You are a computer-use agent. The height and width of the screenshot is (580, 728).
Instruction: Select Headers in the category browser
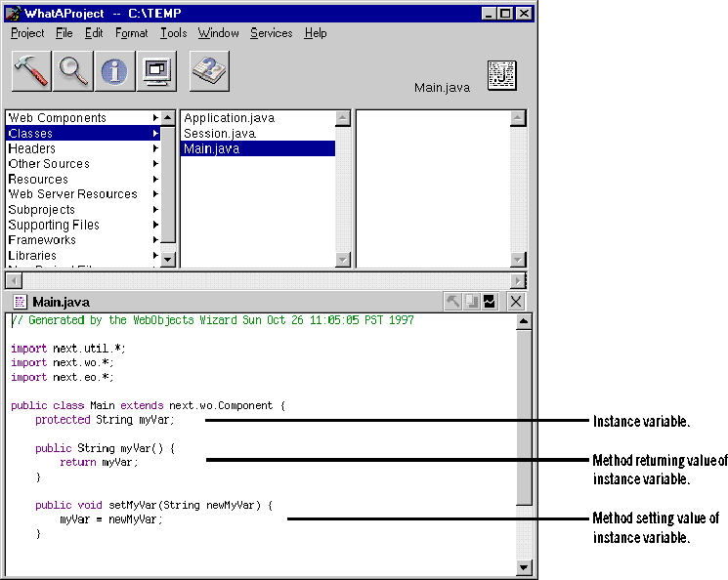click(32, 148)
